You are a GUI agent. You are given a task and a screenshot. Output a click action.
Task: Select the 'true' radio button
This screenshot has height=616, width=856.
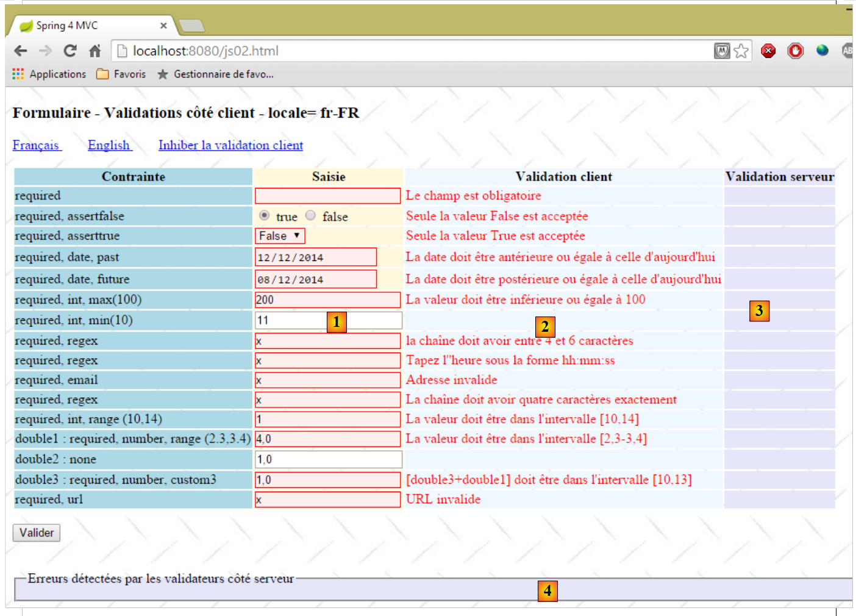coord(264,215)
